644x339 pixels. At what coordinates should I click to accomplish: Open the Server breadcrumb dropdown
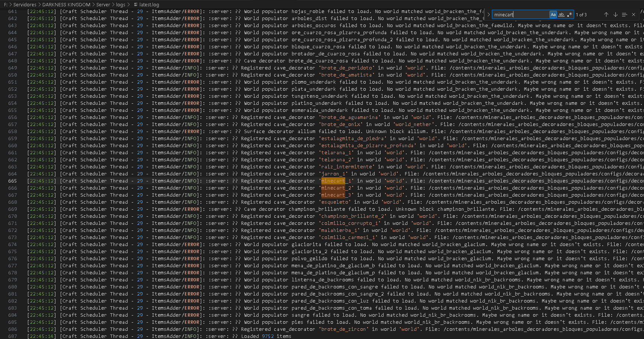click(x=103, y=5)
